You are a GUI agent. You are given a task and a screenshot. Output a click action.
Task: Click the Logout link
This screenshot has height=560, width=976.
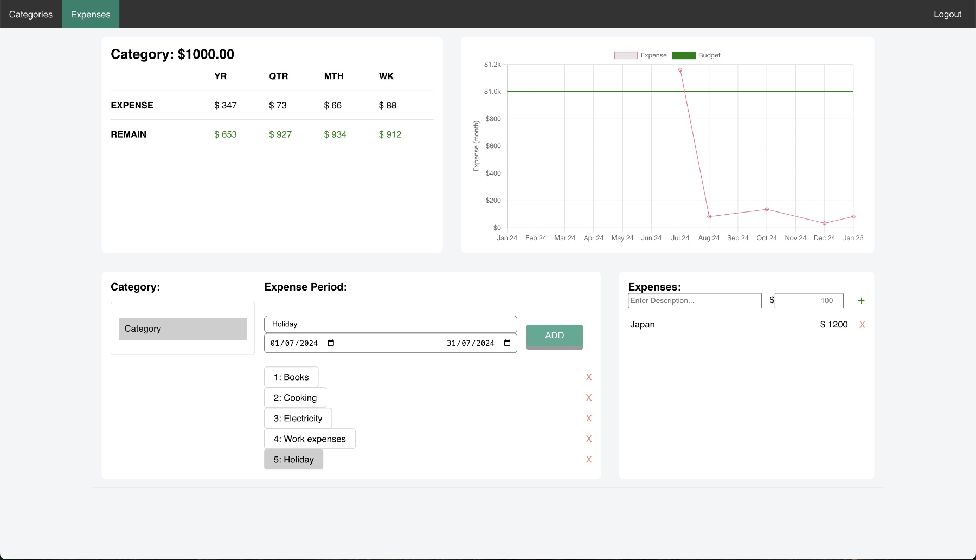[x=947, y=14]
